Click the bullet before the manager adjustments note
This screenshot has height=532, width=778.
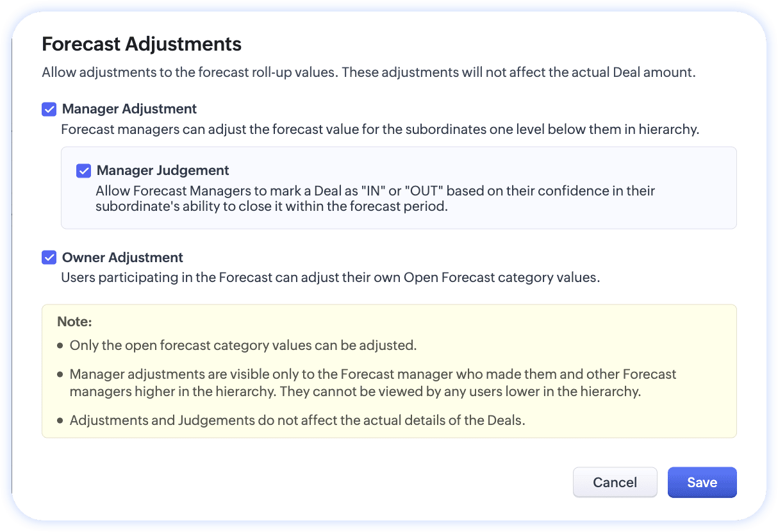(60, 374)
